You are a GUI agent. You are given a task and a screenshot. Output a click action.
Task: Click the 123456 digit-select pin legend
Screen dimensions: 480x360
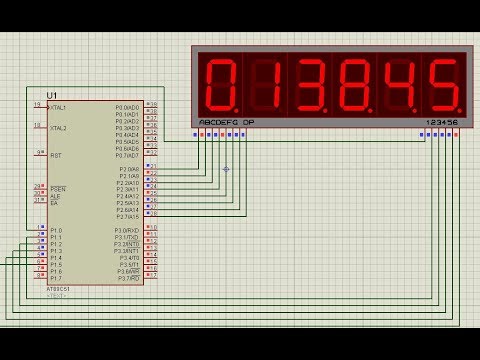442,122
